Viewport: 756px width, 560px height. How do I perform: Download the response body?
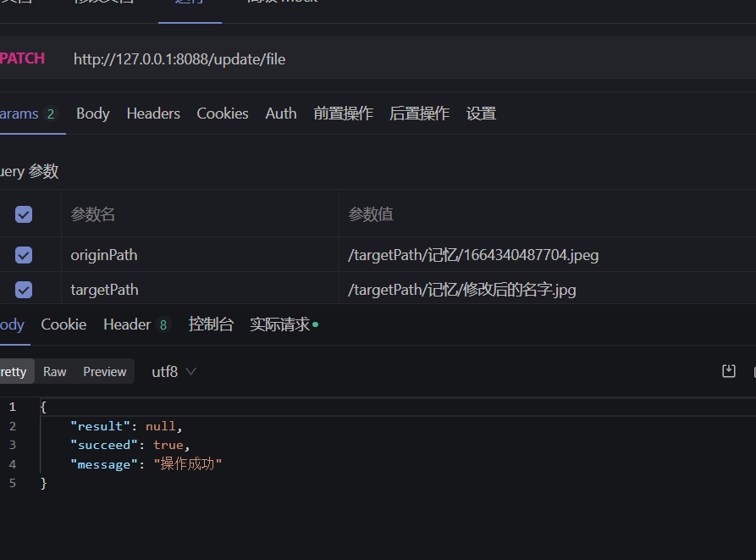coord(728,371)
